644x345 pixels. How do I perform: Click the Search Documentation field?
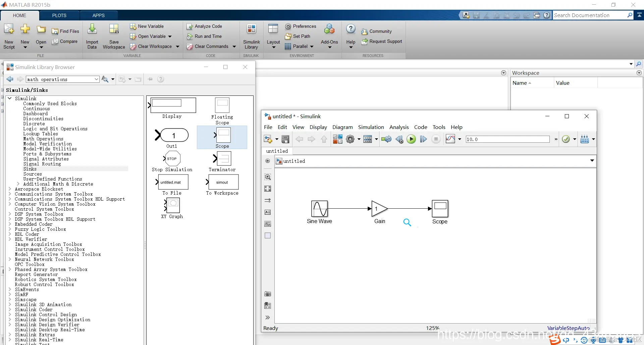click(x=590, y=15)
